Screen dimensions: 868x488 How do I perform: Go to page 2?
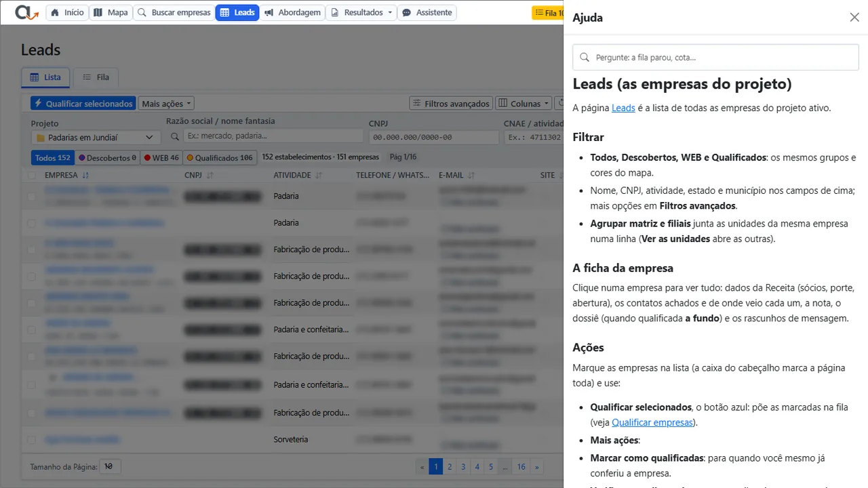(449, 466)
